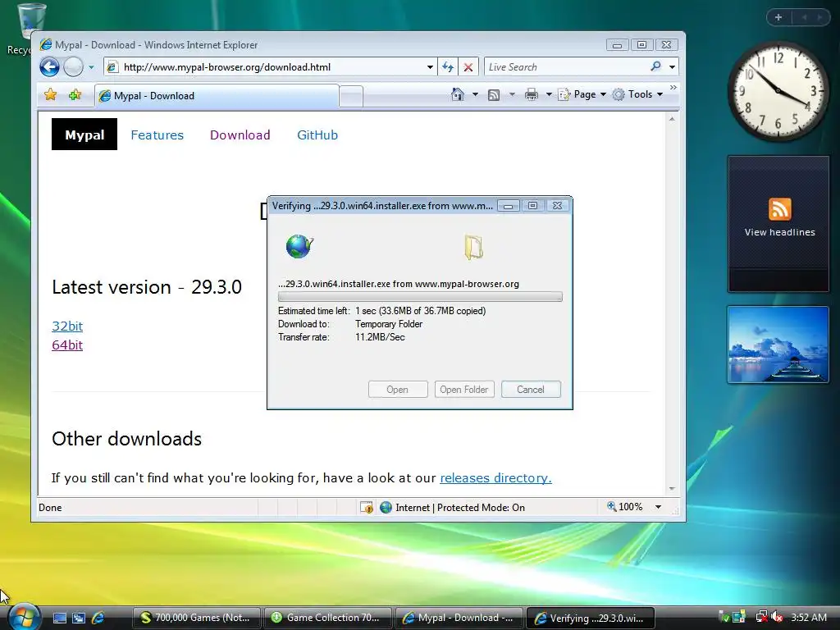Click the 3:52 AM taskbar clock
This screenshot has width=840, height=630.
click(808, 618)
